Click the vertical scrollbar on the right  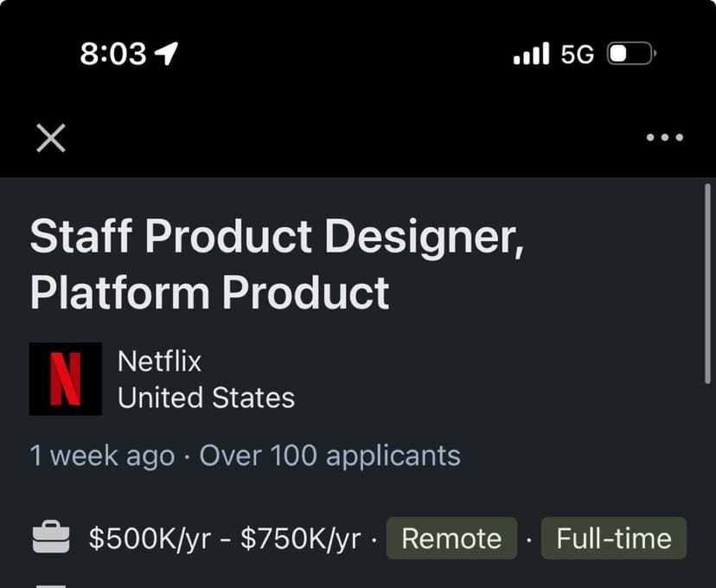coord(708,284)
